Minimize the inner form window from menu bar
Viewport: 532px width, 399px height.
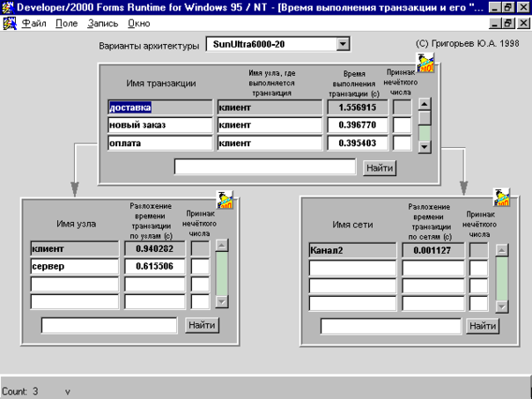pyautogui.click(x=495, y=24)
